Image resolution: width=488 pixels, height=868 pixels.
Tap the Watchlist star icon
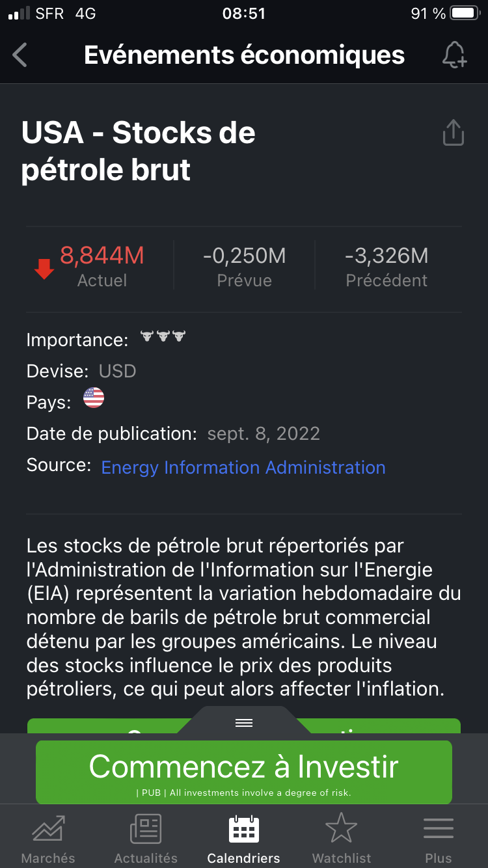341,830
